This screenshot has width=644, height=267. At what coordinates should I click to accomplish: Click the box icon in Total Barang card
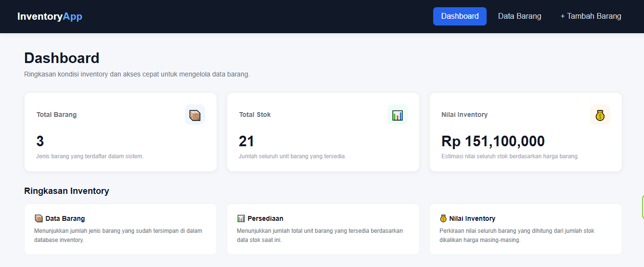[x=195, y=114]
